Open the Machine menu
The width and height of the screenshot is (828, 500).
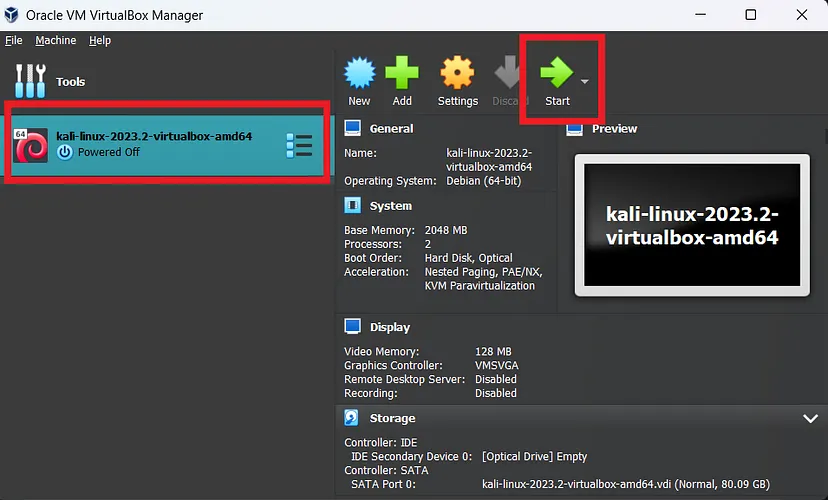click(55, 40)
